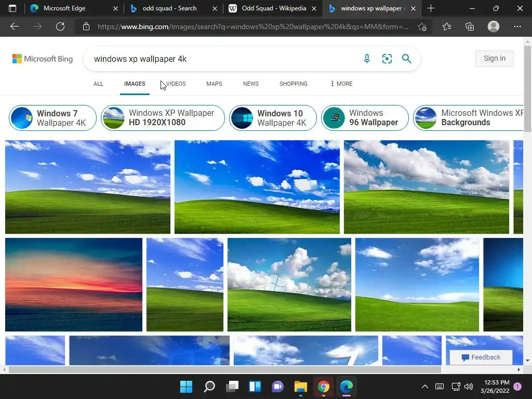The image size is (532, 399).
Task: Open the browser profile avatar
Action: pyautogui.click(x=494, y=26)
